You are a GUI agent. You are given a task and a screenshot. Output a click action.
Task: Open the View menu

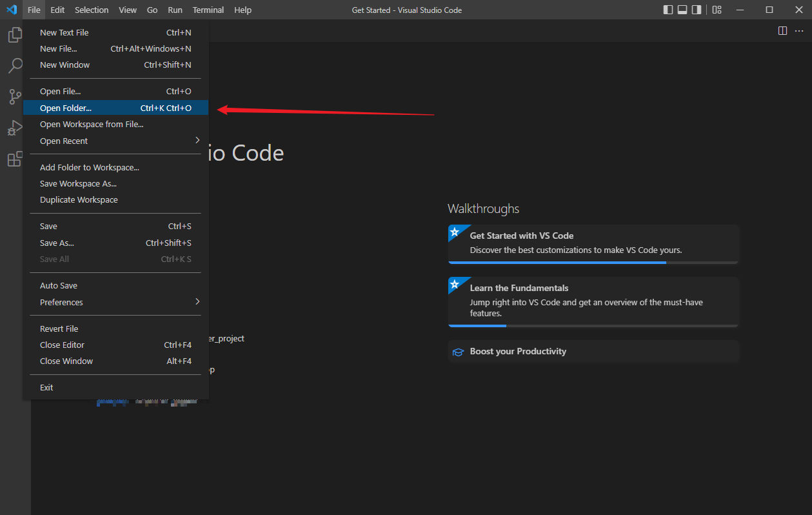[x=128, y=10]
